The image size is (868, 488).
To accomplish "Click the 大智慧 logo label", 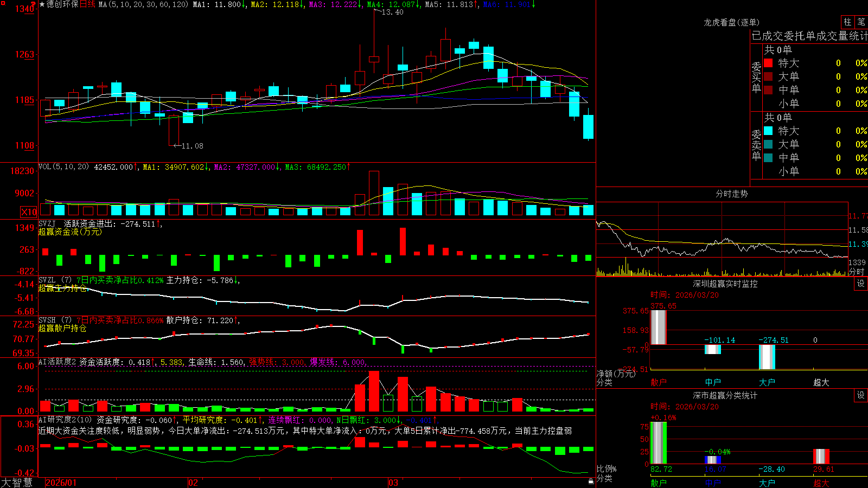I will click(17, 483).
